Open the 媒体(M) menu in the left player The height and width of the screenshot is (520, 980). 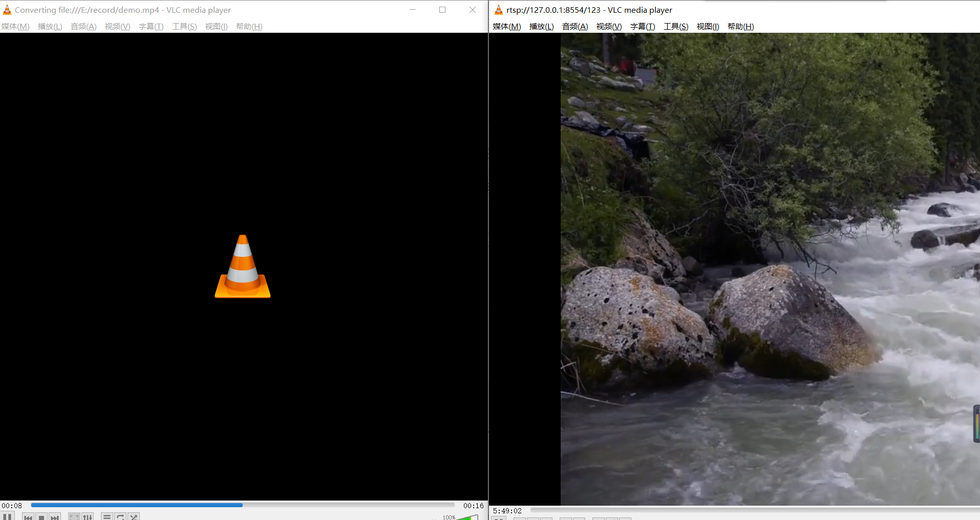15,26
